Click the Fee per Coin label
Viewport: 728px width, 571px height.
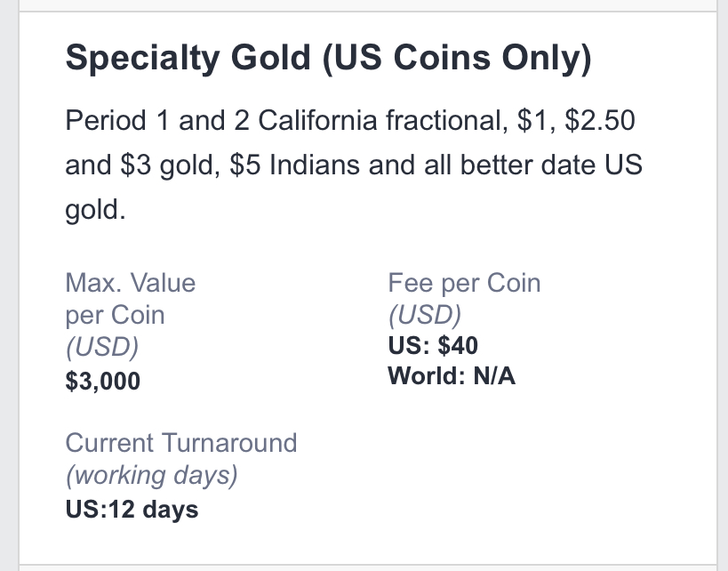(x=464, y=283)
